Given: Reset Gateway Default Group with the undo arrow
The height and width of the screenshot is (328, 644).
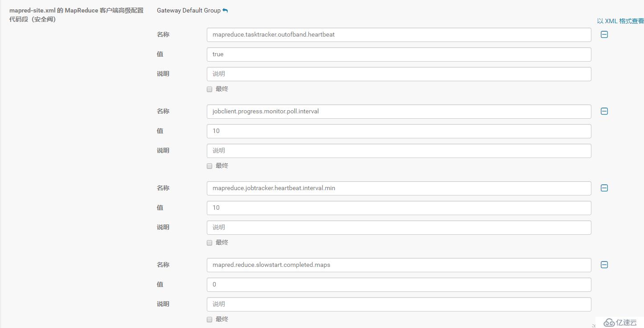Looking at the screenshot, I should tap(225, 10).
